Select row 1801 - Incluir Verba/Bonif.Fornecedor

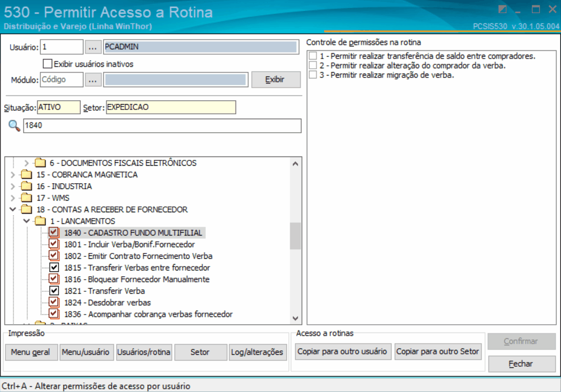tap(129, 244)
